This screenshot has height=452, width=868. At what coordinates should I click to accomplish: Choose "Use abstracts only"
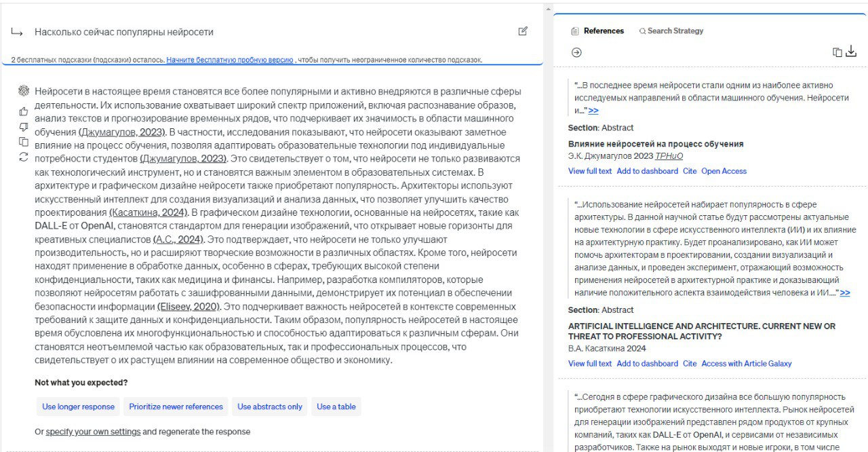pyautogui.click(x=269, y=407)
